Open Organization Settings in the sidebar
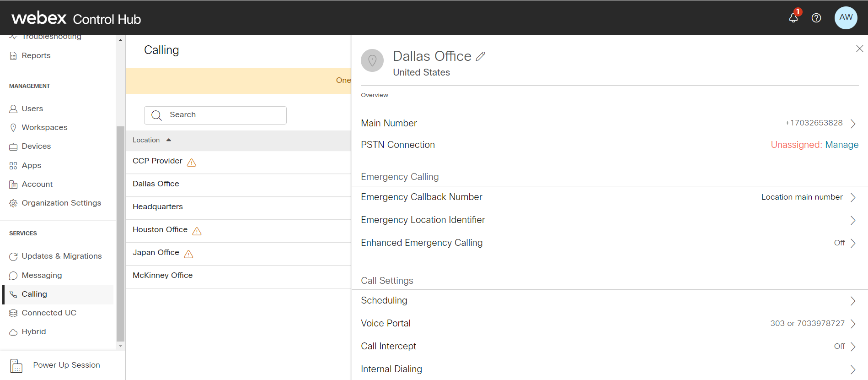This screenshot has height=380, width=868. click(61, 203)
